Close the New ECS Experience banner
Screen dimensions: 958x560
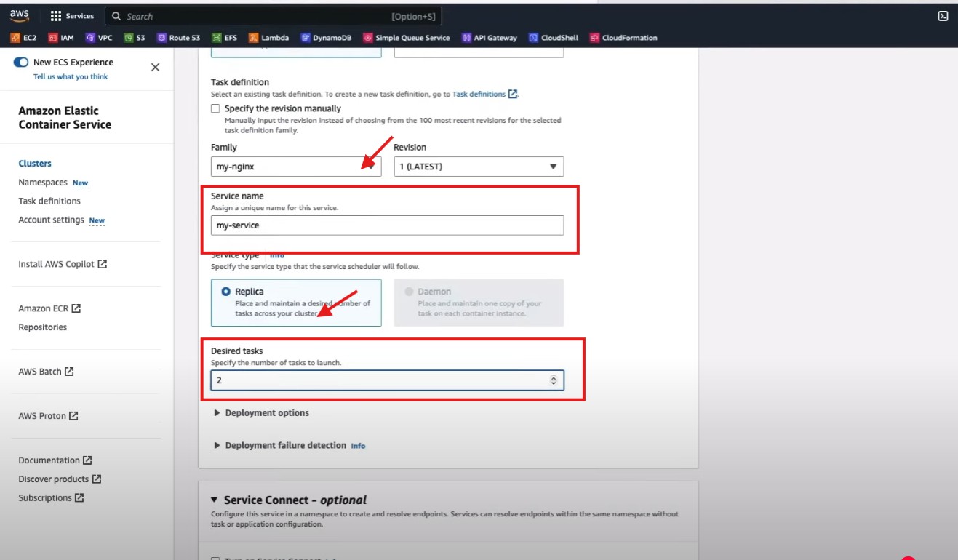tap(155, 67)
